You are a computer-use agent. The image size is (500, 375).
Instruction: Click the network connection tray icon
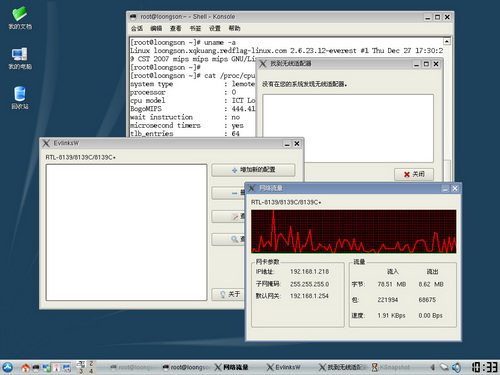coord(444,367)
